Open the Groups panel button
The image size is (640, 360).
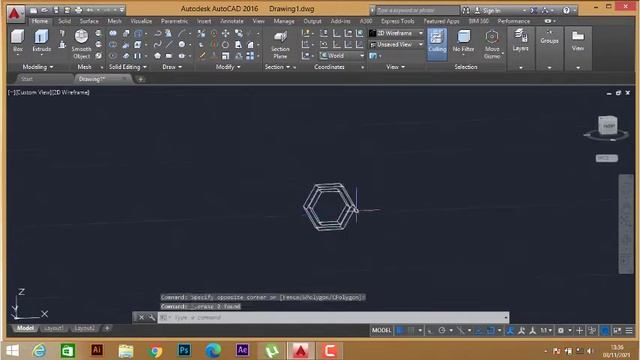549,38
